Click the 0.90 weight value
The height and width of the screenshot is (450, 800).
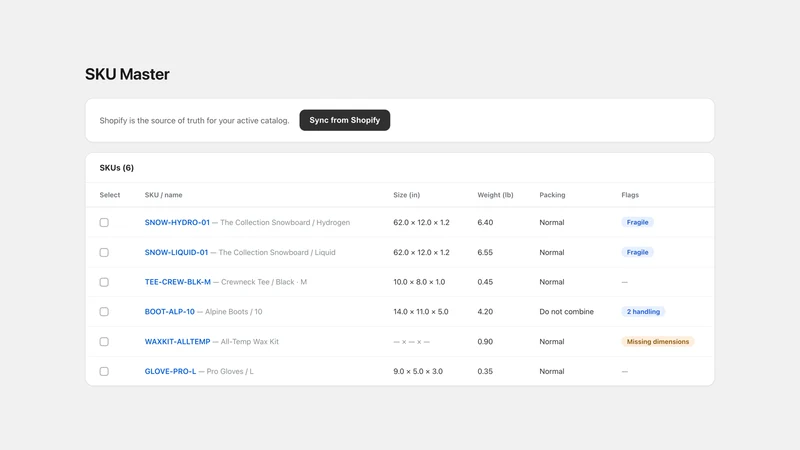click(x=485, y=342)
